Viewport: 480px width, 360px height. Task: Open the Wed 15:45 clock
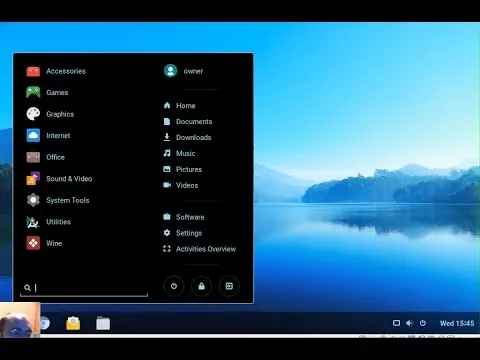pyautogui.click(x=457, y=323)
